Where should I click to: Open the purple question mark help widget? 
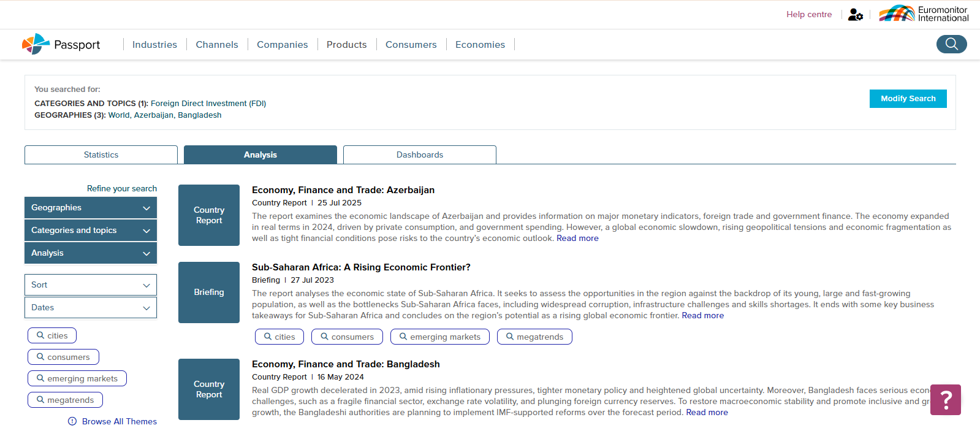pyautogui.click(x=945, y=400)
